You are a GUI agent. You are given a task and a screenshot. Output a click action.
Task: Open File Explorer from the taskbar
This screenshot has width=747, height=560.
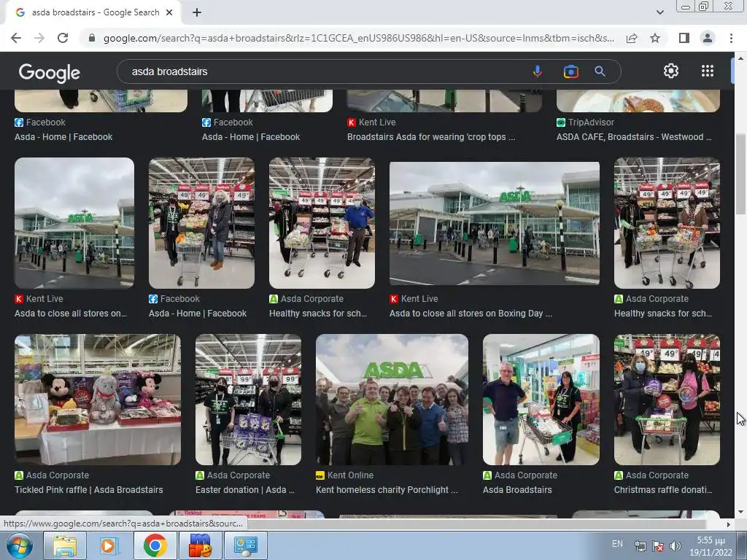pyautogui.click(x=65, y=545)
